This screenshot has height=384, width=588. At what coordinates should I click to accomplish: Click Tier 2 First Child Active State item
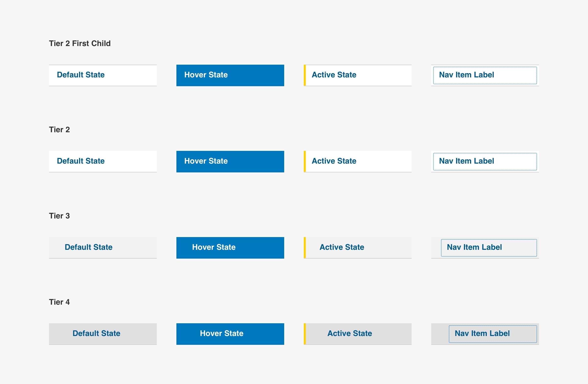coord(358,75)
